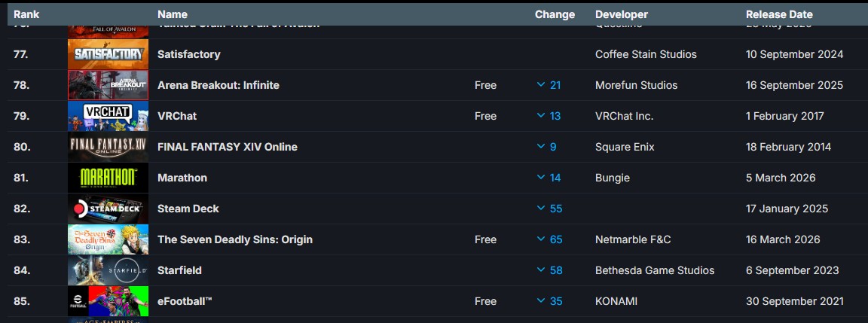This screenshot has height=323, width=868.
Task: Sort the table by the Name column header
Action: coord(172,14)
